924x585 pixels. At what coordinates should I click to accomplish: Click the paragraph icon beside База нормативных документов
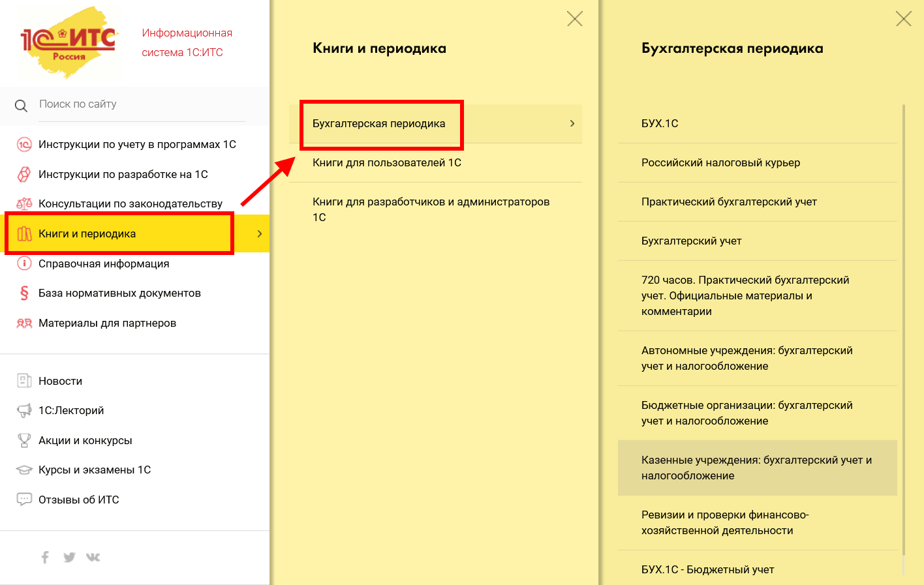(x=24, y=293)
